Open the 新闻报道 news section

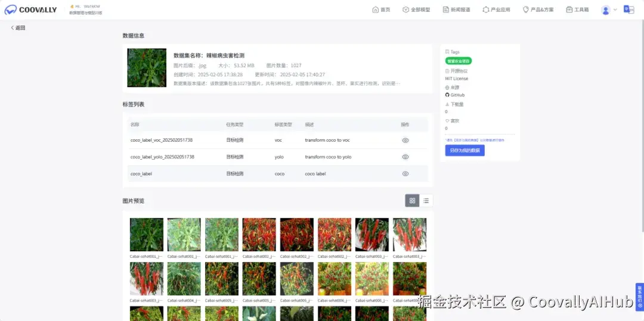(x=456, y=10)
